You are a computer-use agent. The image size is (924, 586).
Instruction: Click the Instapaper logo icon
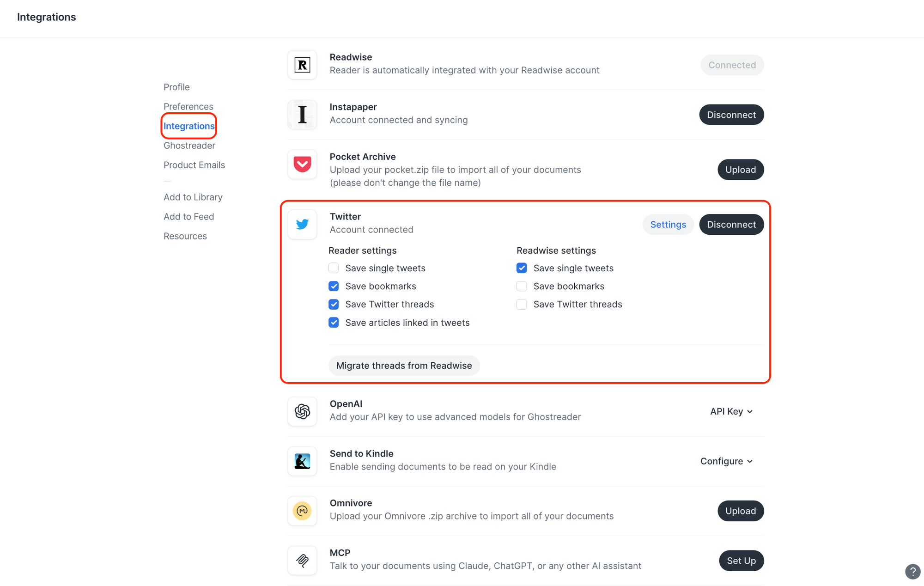point(302,115)
